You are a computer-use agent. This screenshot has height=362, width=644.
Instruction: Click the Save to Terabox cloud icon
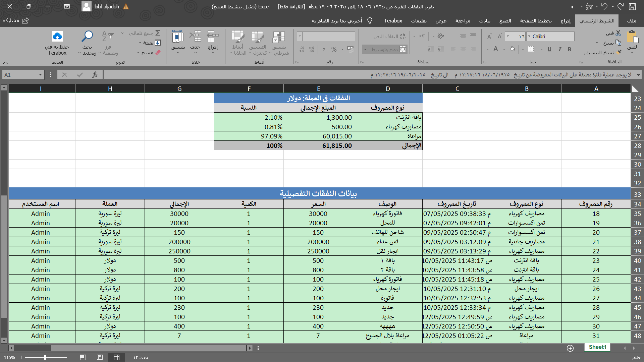click(x=57, y=36)
